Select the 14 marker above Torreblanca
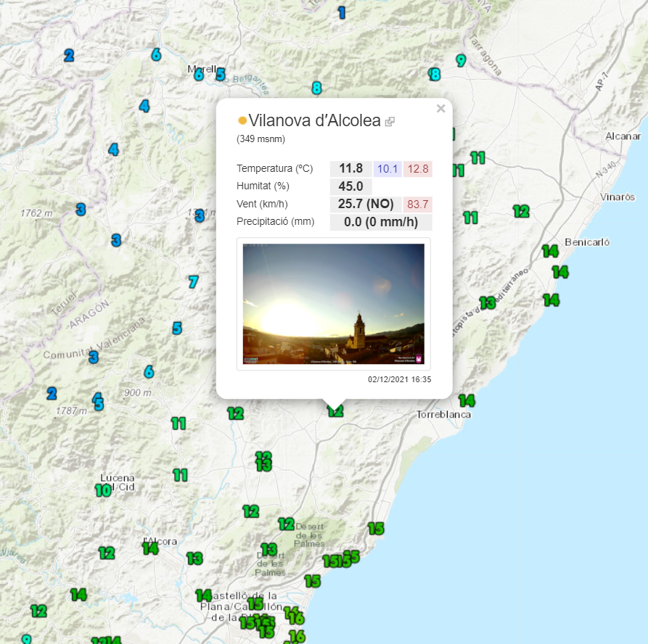 tap(467, 401)
